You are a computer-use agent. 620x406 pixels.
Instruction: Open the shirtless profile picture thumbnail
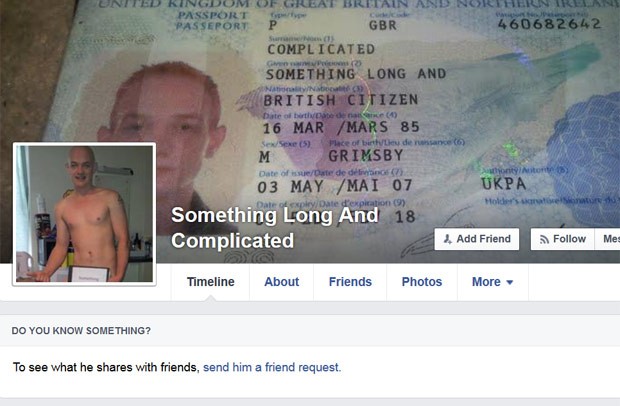point(84,214)
